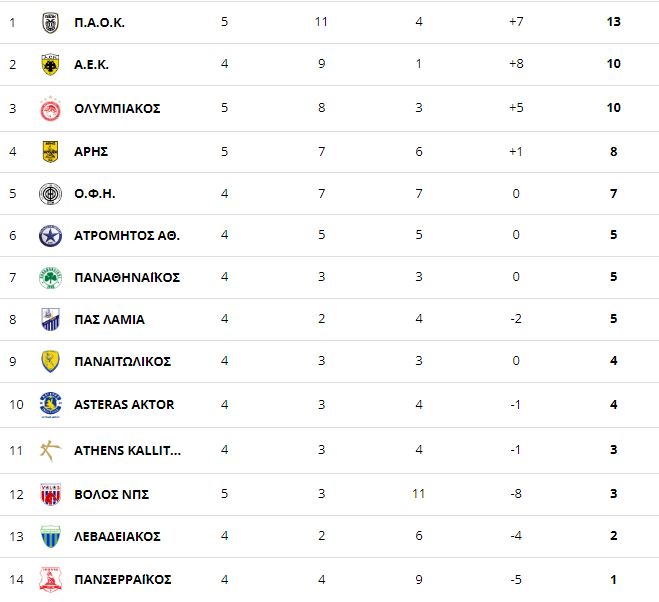
Task: Click the Πανσερραϊκός red lion crest
Action: tap(50, 579)
